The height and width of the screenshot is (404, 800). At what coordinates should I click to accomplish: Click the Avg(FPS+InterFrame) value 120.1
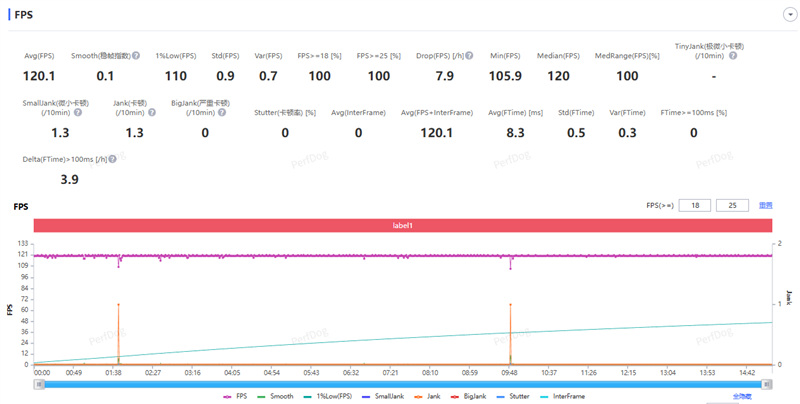point(436,133)
